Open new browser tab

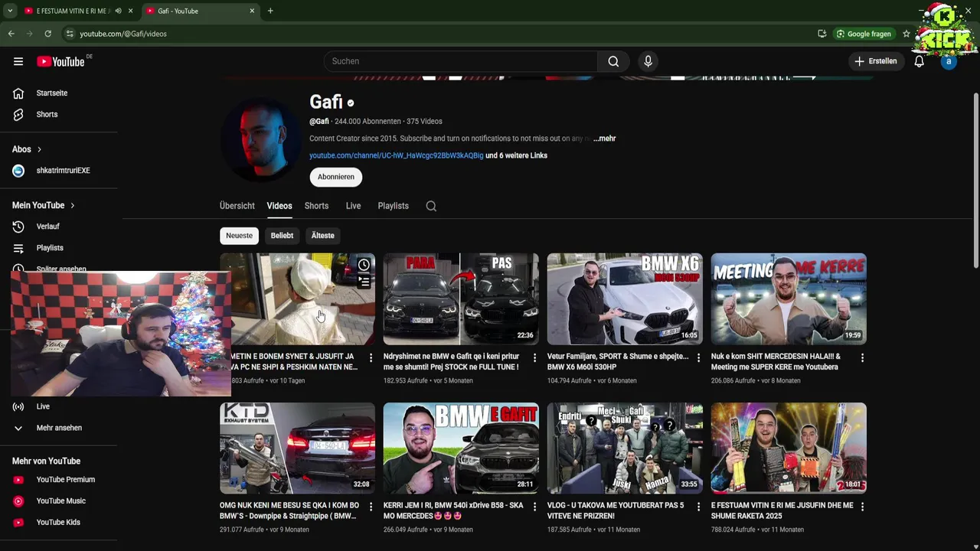coord(270,11)
